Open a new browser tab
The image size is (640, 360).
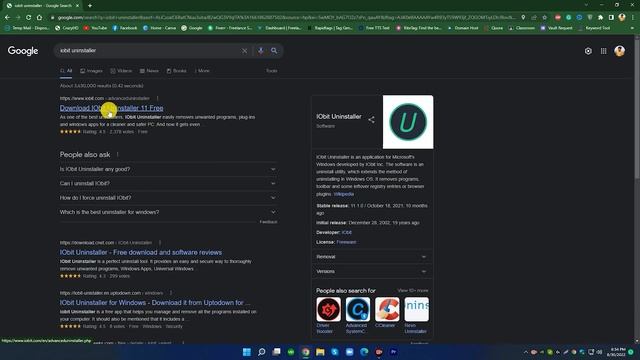click(x=90, y=5)
